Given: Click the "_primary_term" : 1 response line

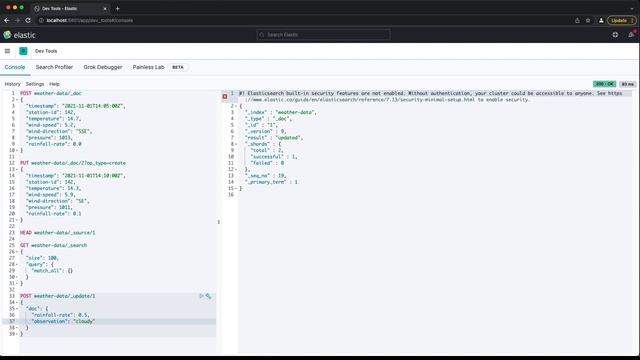Looking at the screenshot, I should [x=271, y=182].
